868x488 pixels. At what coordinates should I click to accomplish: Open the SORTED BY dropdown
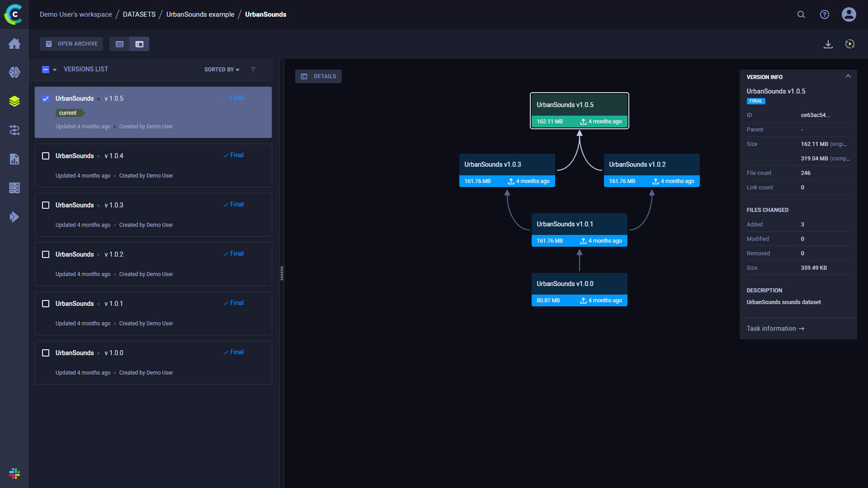tap(221, 70)
